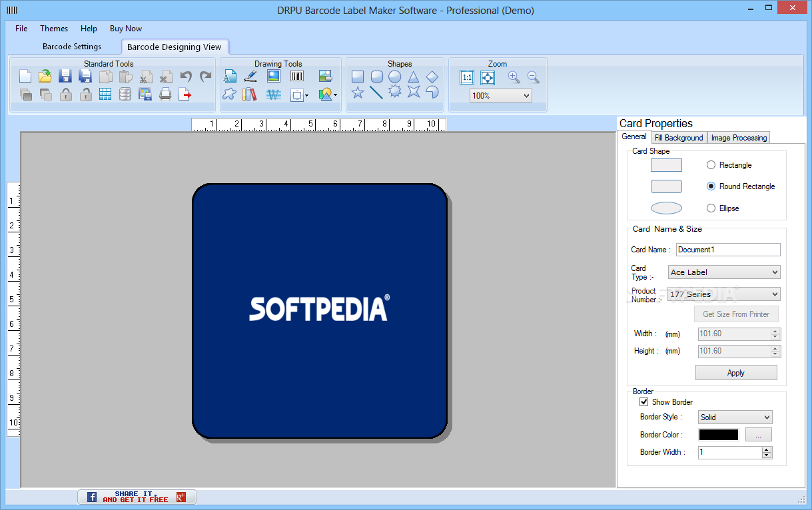The width and height of the screenshot is (812, 510).
Task: Draw a five-point star shape
Action: pyautogui.click(x=358, y=93)
